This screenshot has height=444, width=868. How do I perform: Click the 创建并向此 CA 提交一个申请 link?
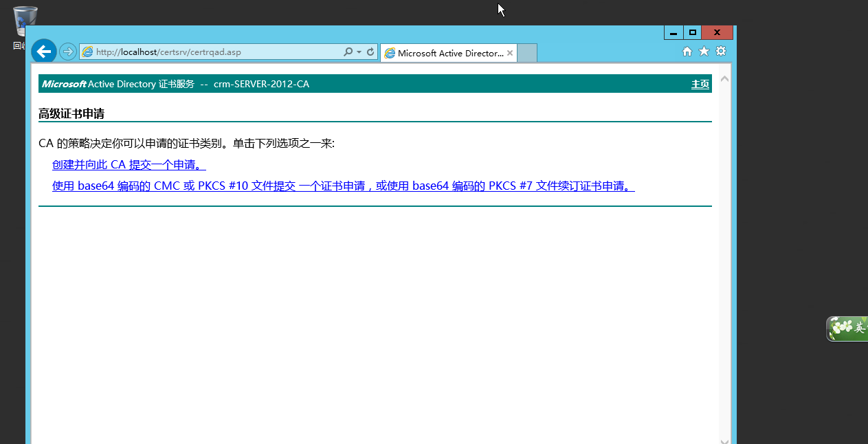[129, 165]
